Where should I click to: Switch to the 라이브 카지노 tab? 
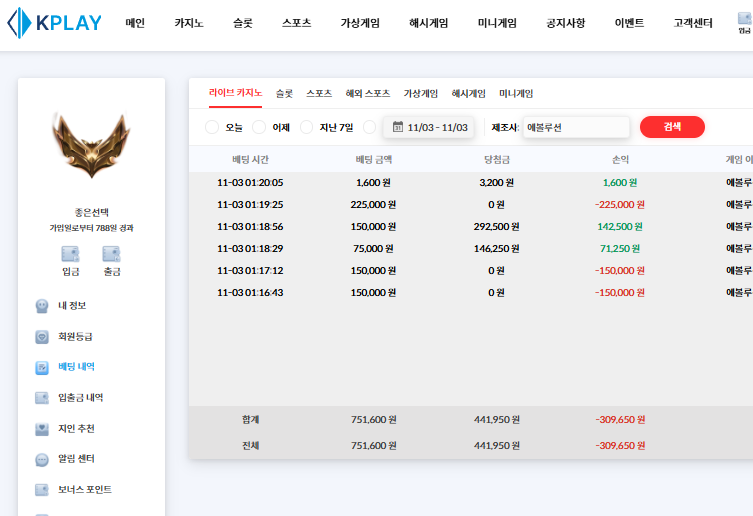pos(235,93)
